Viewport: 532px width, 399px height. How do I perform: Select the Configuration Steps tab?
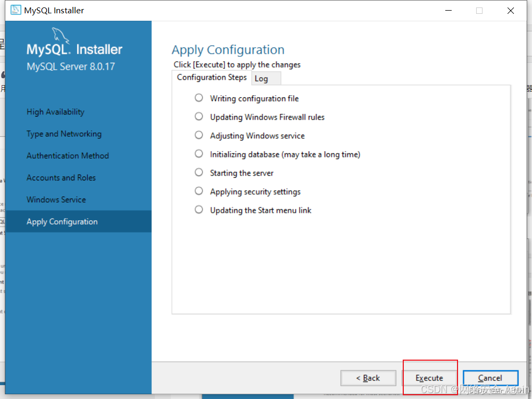211,77
